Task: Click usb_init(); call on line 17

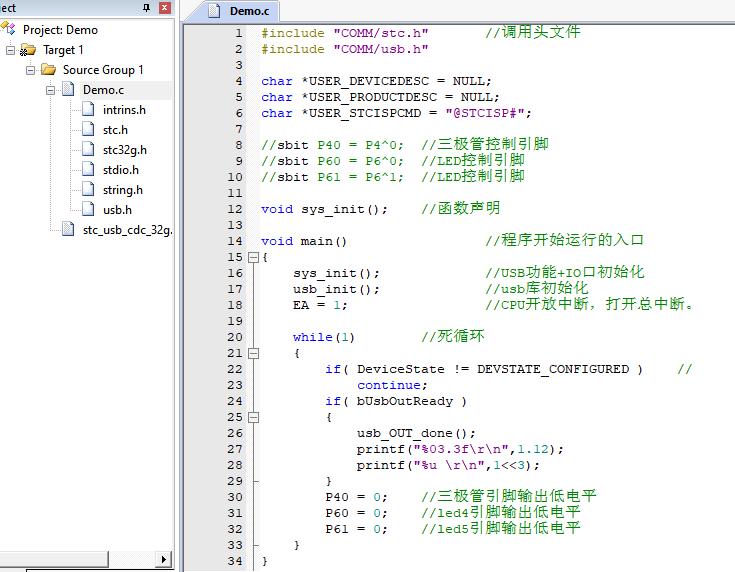Action: [336, 289]
